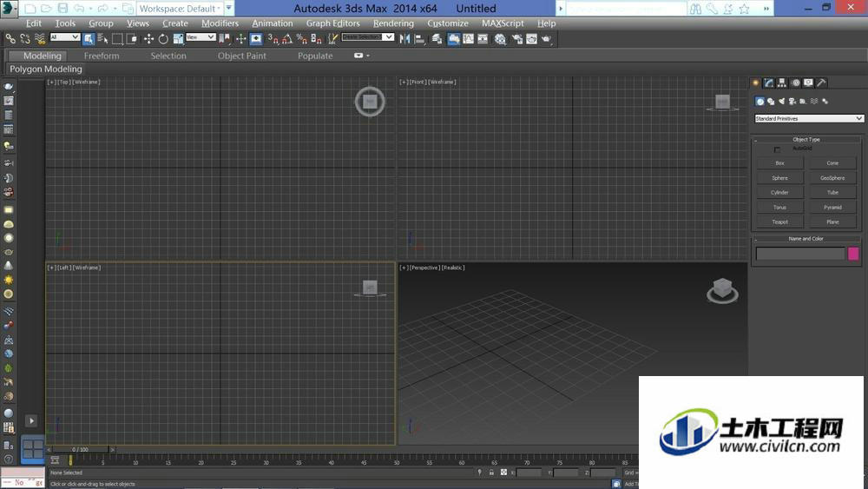
Task: Click the Torus primitive button
Action: coord(779,207)
